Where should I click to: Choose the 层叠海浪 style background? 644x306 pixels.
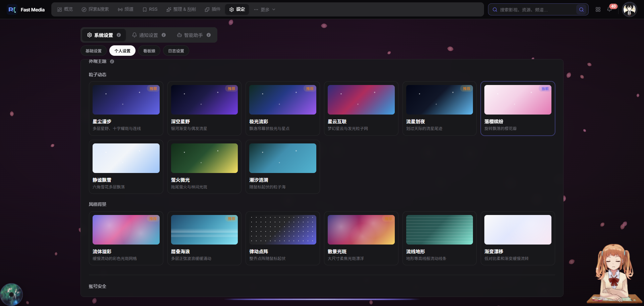click(204, 238)
